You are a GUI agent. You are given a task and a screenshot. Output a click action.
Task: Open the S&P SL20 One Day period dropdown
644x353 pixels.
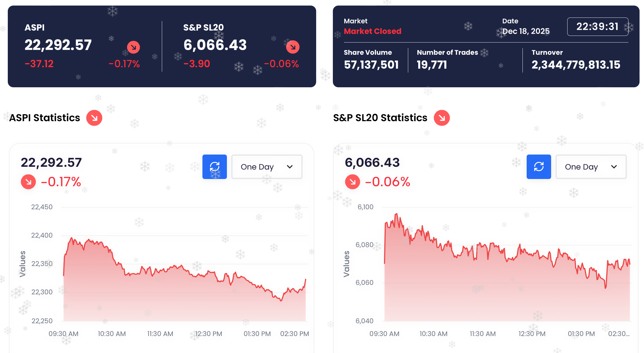click(591, 167)
